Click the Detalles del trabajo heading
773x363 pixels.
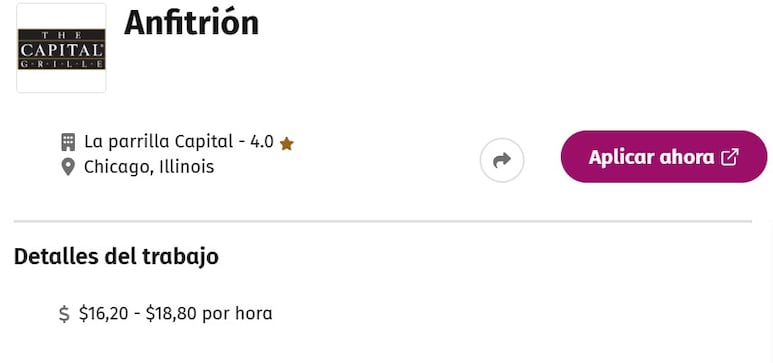(116, 257)
